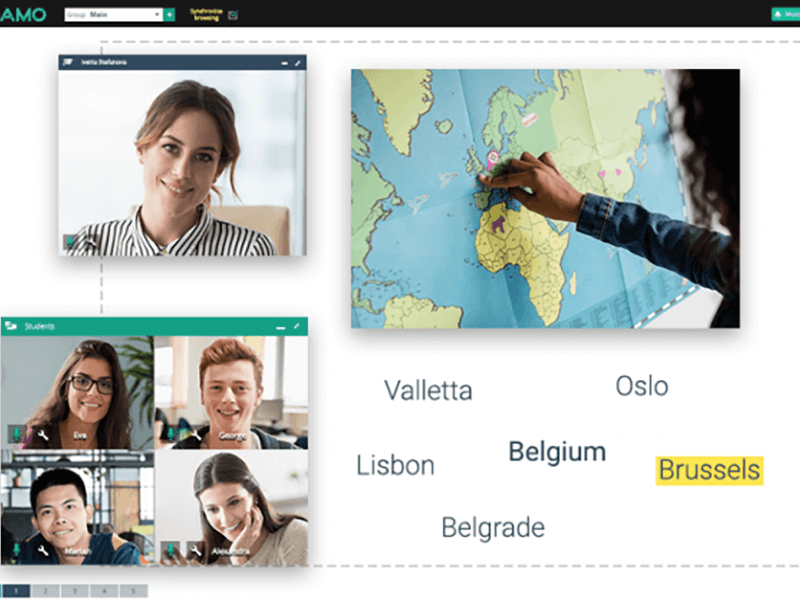Toggle the Synchronise browsing checkbox
The height and width of the screenshot is (600, 800).
tap(233, 15)
